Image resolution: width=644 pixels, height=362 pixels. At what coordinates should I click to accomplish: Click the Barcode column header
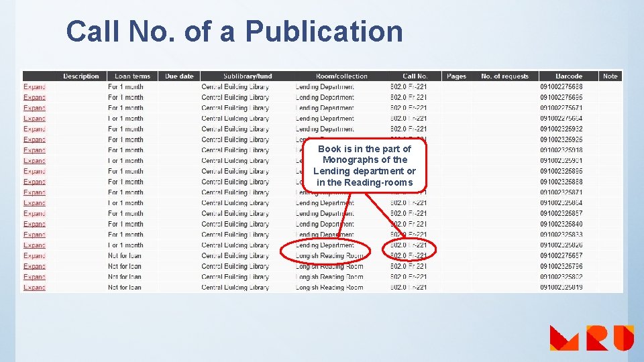[x=569, y=76]
